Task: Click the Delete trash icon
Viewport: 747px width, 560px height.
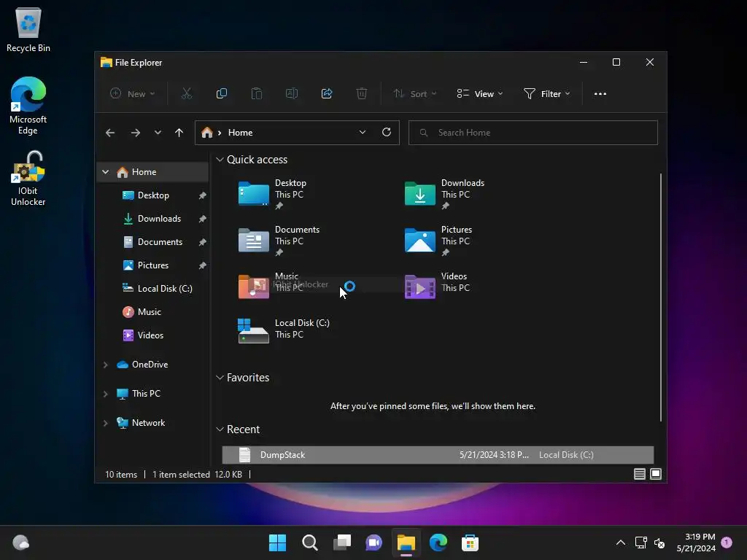Action: tap(362, 94)
